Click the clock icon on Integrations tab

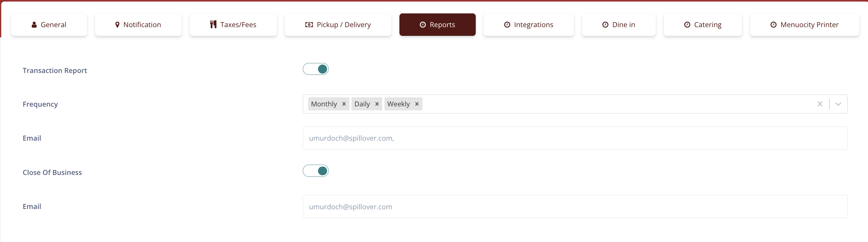click(x=507, y=25)
